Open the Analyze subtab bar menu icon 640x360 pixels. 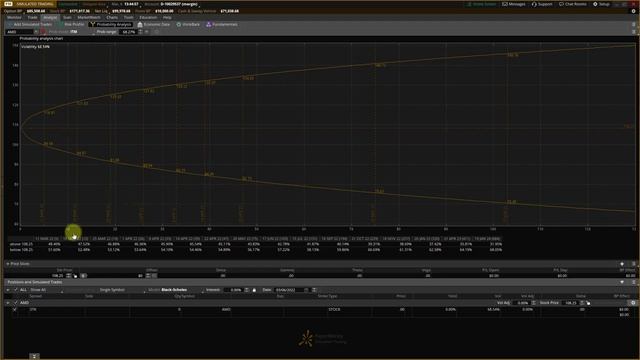pyautogui.click(x=633, y=24)
